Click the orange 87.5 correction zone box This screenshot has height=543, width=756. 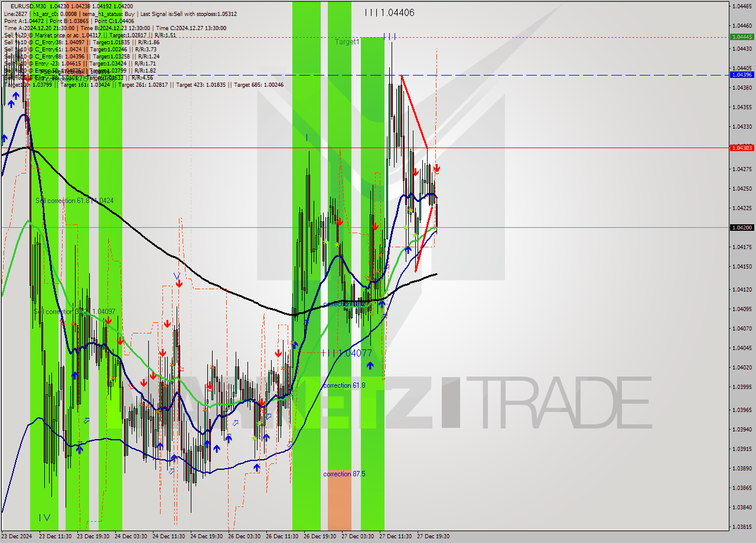pos(340,500)
